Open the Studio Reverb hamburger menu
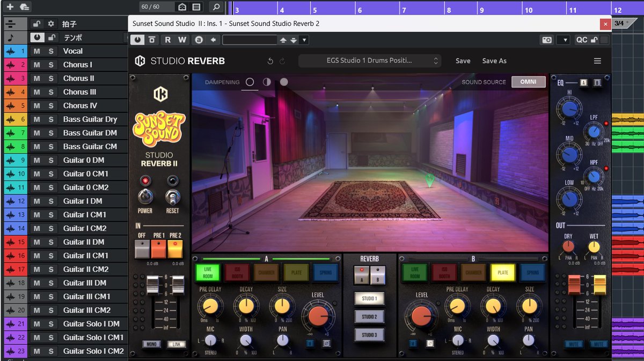644x361 pixels. 597,61
